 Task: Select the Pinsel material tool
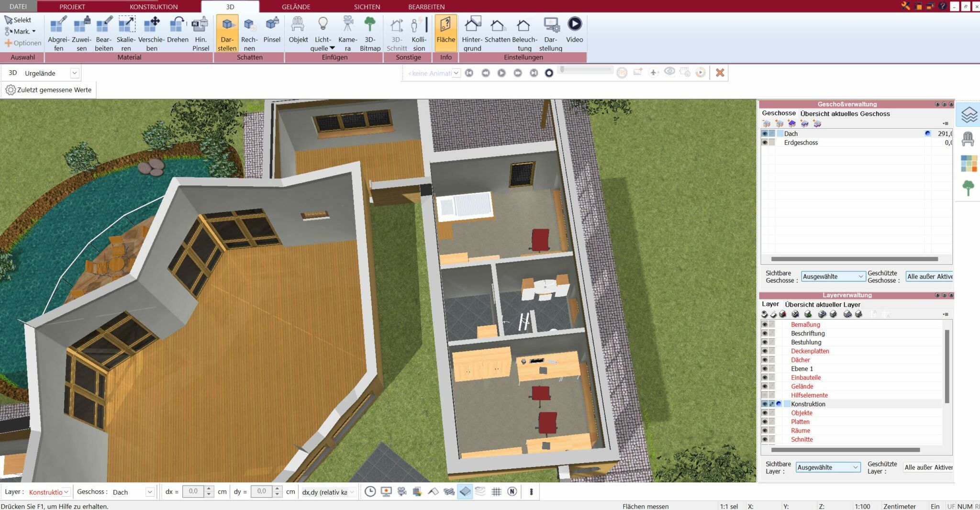[x=272, y=32]
